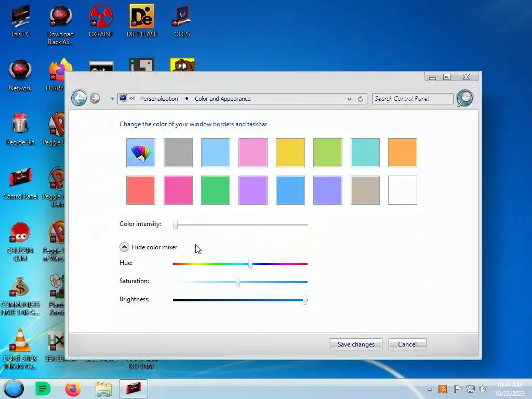Click the Cancel button
532x399 pixels.
pos(407,344)
